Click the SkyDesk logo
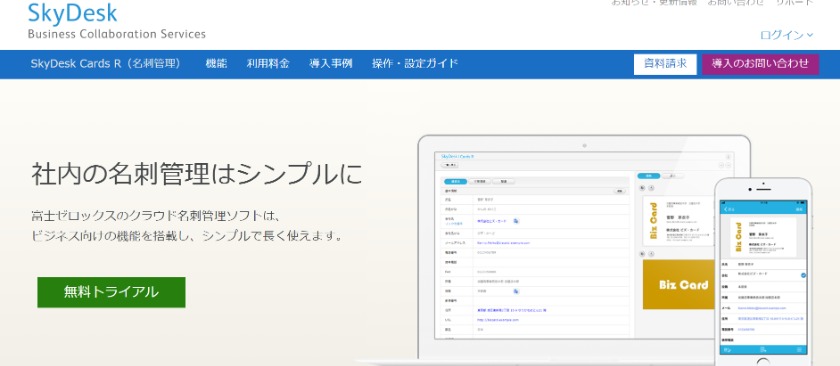 [x=72, y=13]
